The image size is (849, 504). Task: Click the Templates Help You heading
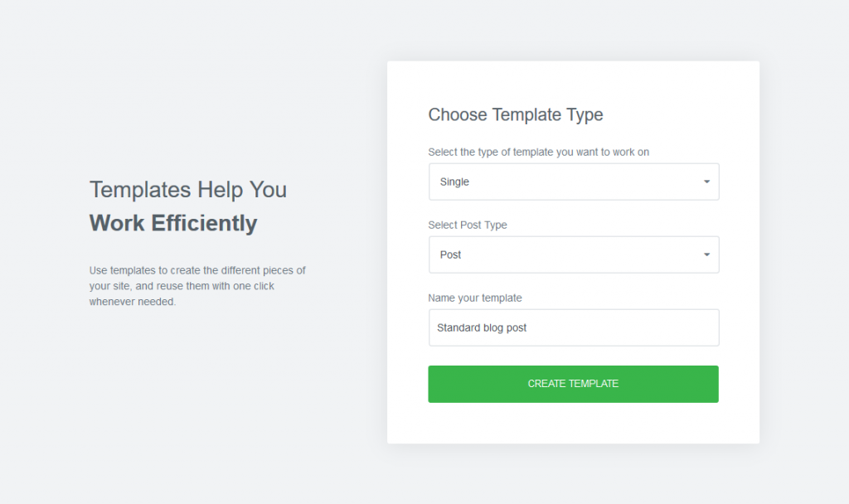pos(187,190)
